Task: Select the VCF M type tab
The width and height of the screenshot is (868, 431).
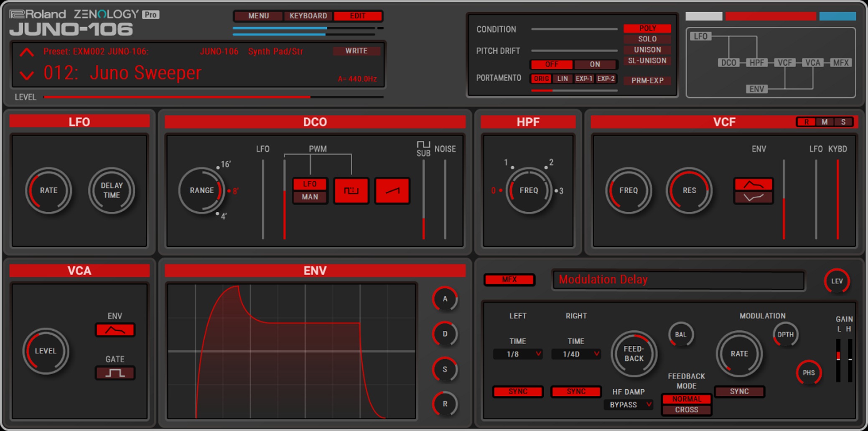Action: [x=825, y=122]
